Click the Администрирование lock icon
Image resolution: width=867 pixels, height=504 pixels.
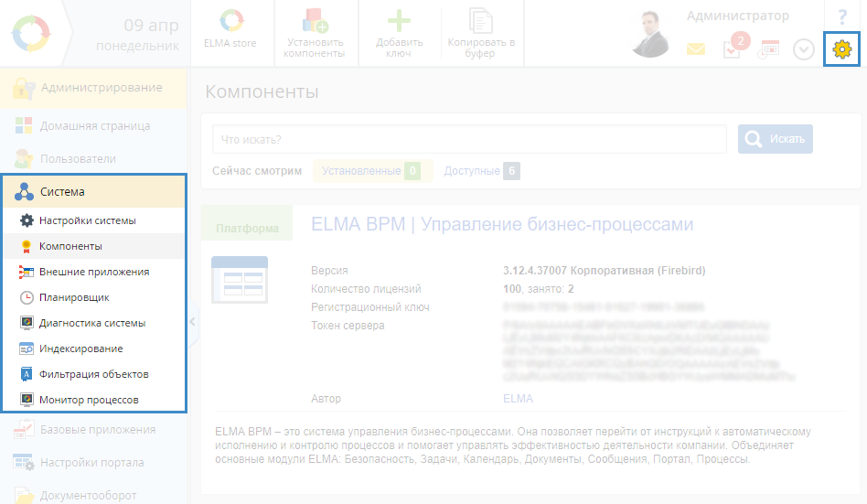(23, 89)
